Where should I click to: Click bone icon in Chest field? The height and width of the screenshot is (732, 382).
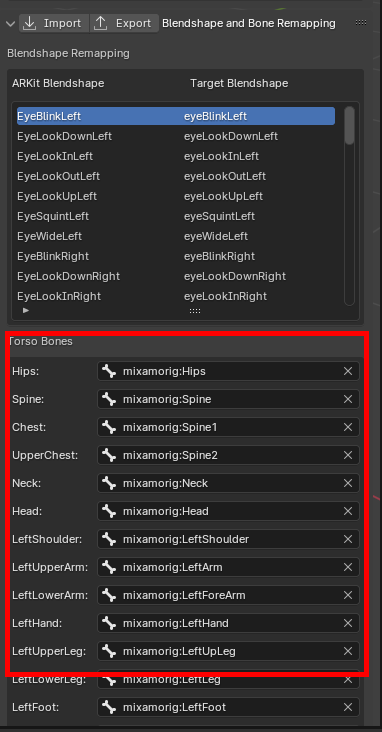(109, 427)
